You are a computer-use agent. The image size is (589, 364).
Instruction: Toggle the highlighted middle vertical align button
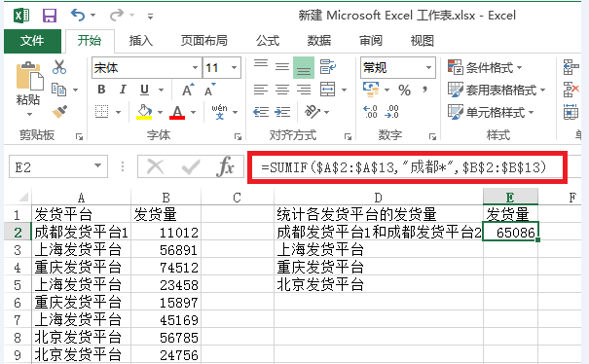(x=304, y=67)
